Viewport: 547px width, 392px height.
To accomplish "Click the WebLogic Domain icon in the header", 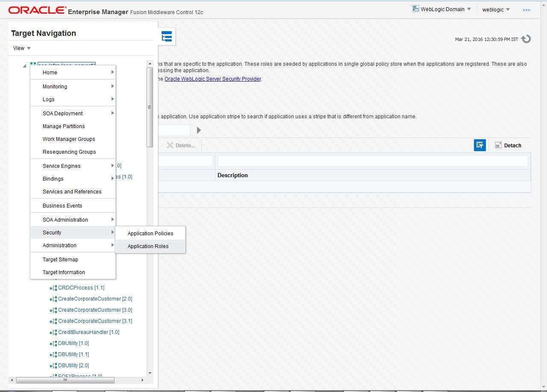I will (415, 9).
